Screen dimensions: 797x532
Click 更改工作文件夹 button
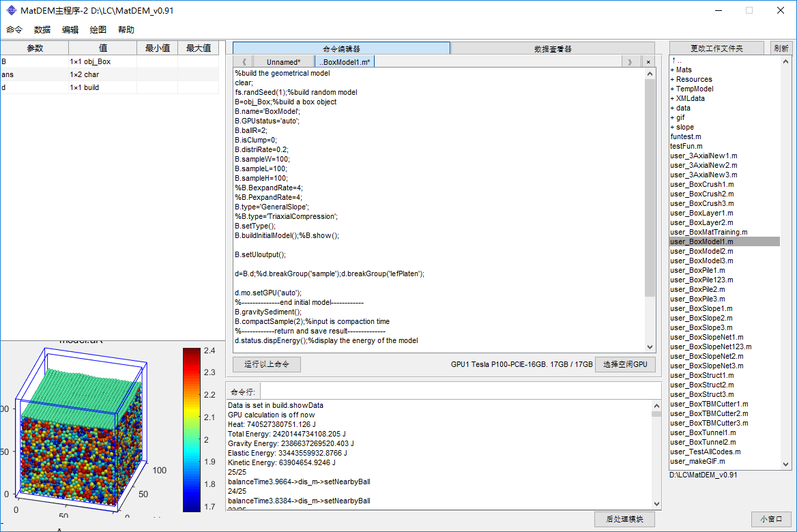pos(716,48)
